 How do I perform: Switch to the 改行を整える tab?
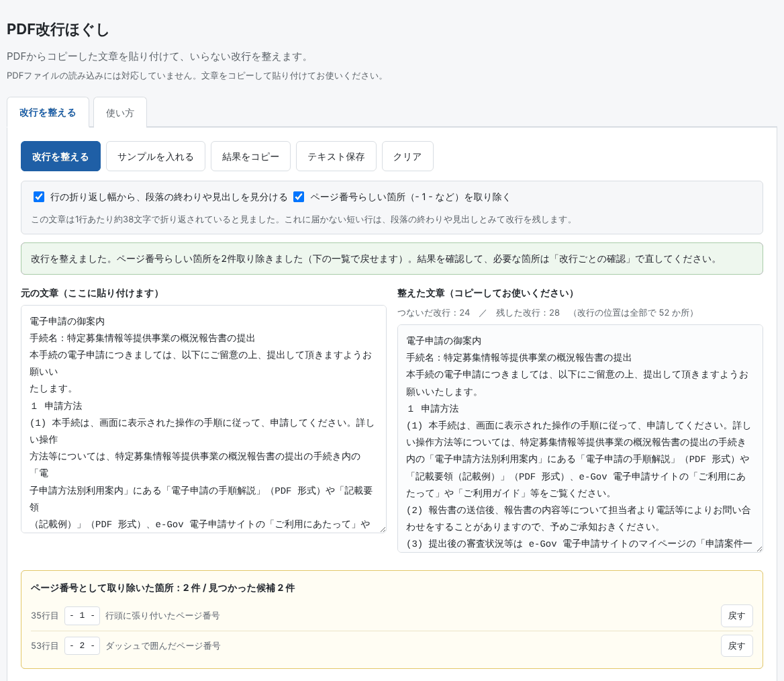(48, 113)
